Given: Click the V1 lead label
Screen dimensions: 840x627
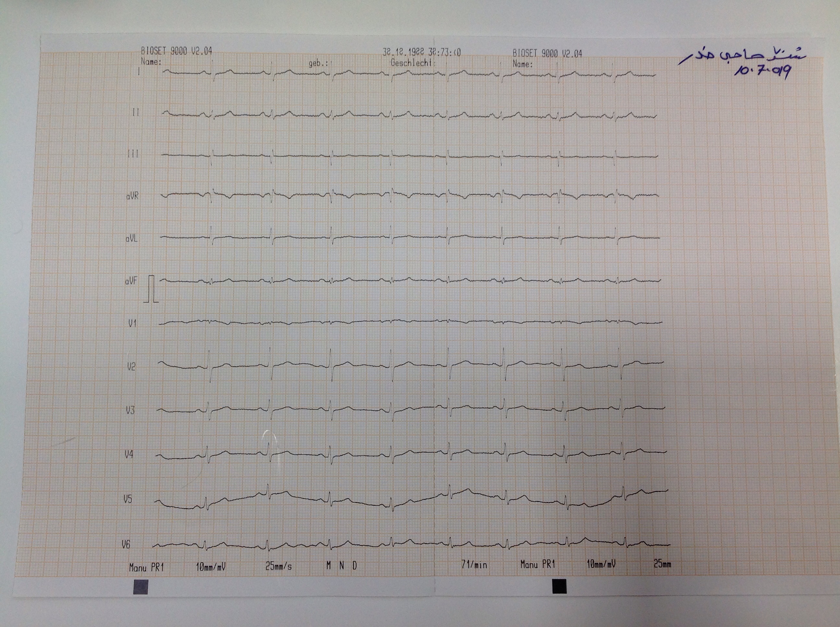Looking at the screenshot, I should (132, 323).
